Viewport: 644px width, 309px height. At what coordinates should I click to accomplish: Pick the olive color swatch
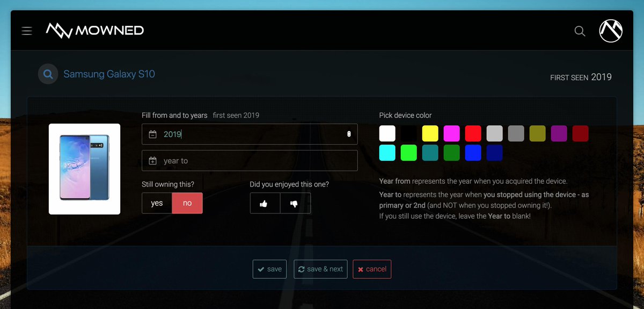tap(538, 133)
